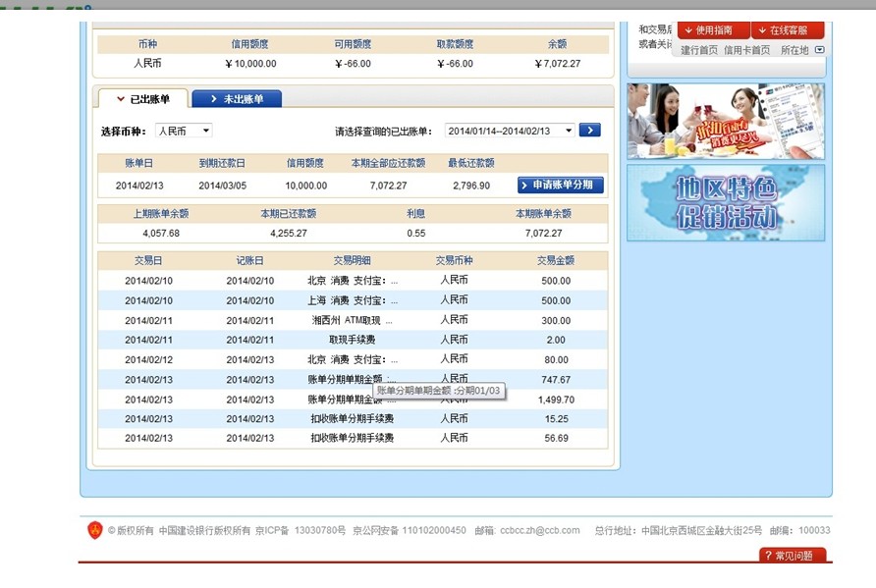The image size is (876, 588).
Task: Open the 在线客服 online support button
Action: click(x=788, y=30)
